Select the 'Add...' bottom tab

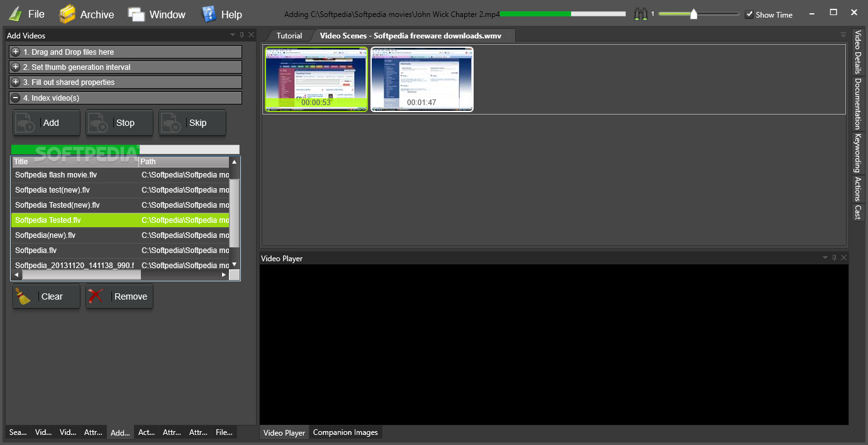120,432
